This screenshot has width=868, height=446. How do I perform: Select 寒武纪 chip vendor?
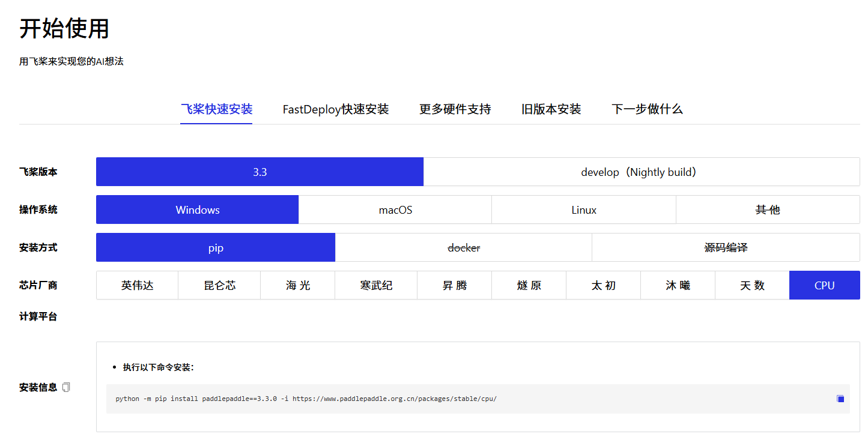376,285
